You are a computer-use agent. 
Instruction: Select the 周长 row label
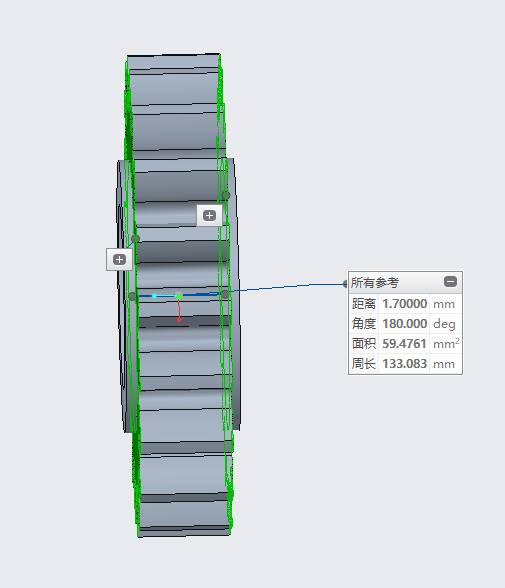[363, 363]
